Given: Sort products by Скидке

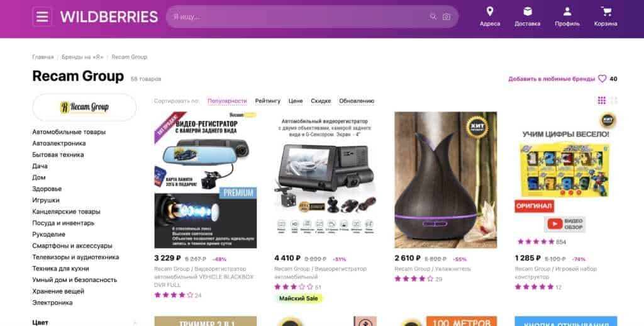Looking at the screenshot, I should [321, 101].
